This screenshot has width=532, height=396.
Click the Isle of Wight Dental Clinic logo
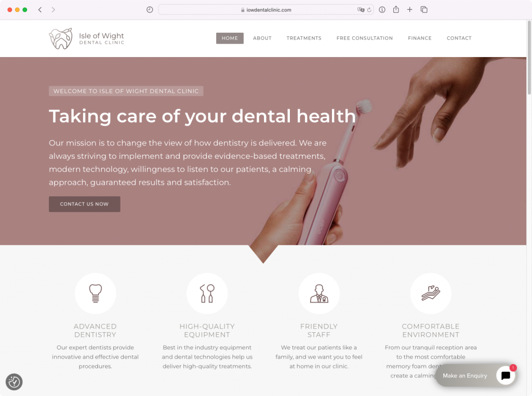click(x=87, y=38)
